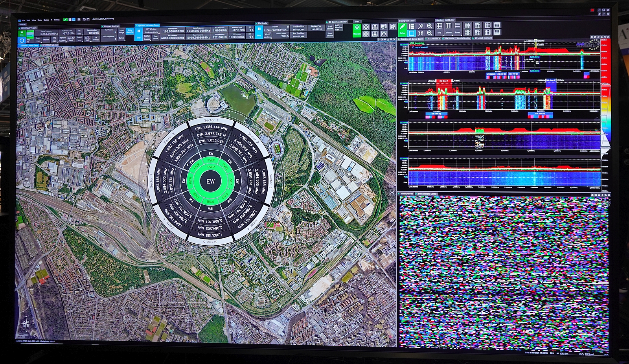The image size is (629, 364).
Task: Click the blockgraph list layout icon
Action: pos(412,26)
